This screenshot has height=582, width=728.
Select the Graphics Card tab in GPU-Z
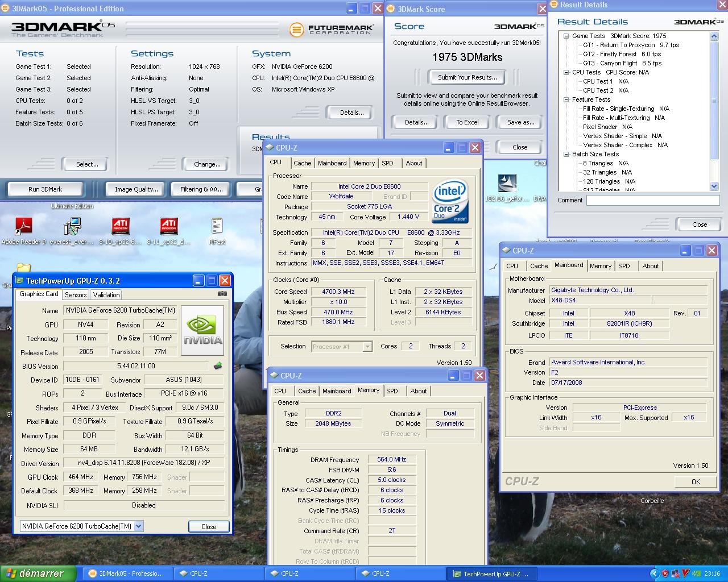coord(39,294)
